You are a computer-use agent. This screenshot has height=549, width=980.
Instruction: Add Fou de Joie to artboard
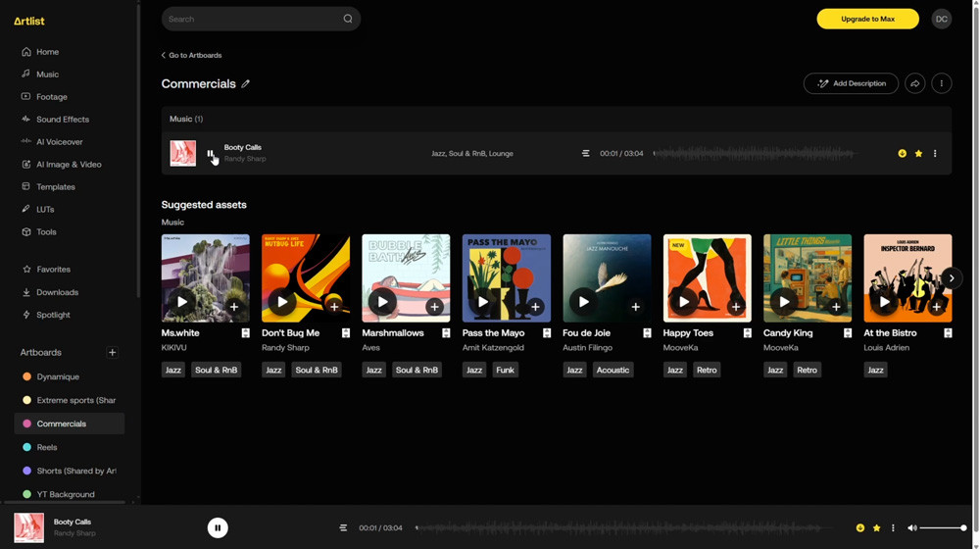[635, 307]
